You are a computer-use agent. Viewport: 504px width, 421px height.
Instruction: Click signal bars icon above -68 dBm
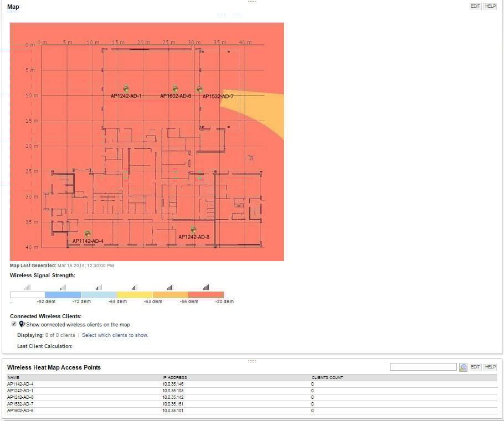tap(99, 287)
